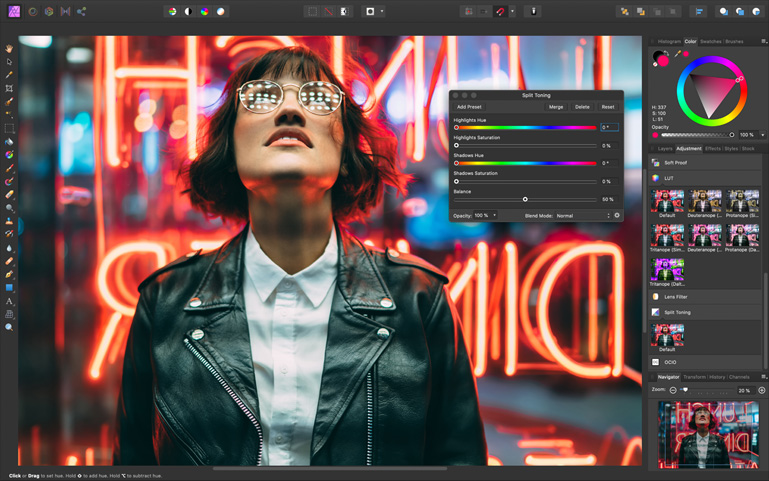Image resolution: width=769 pixels, height=481 pixels.
Task: Click the Highlights Hue slider track
Action: click(526, 127)
